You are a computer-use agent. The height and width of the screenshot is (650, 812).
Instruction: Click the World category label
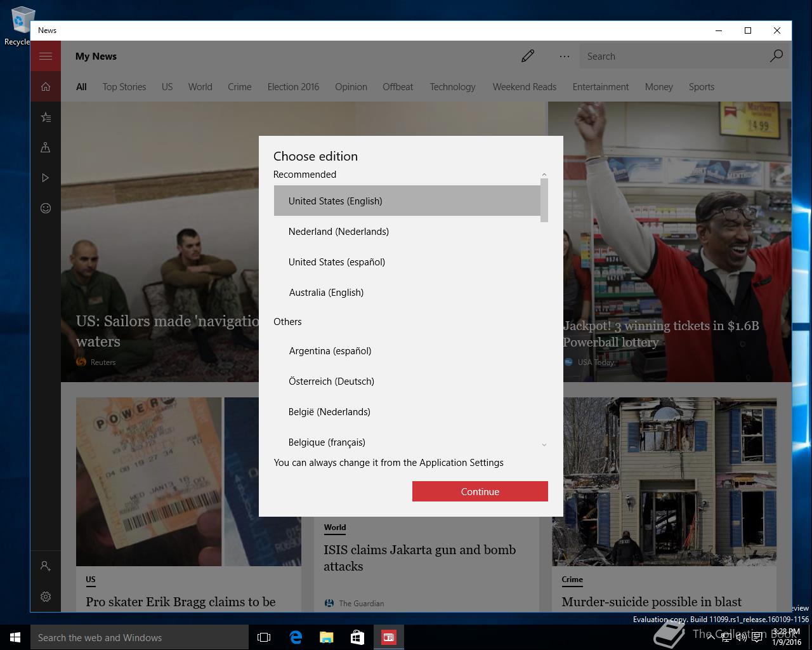tap(335, 527)
